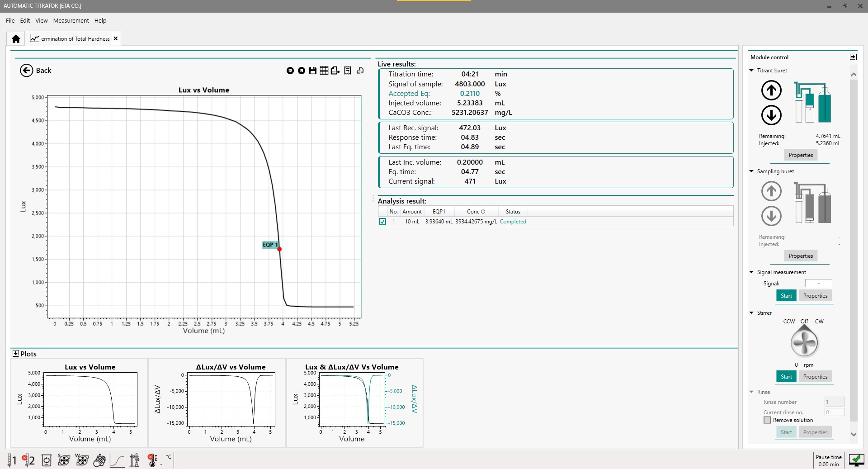The width and height of the screenshot is (868, 469).
Task: Collapse the Signal measurement section
Action: (751, 272)
